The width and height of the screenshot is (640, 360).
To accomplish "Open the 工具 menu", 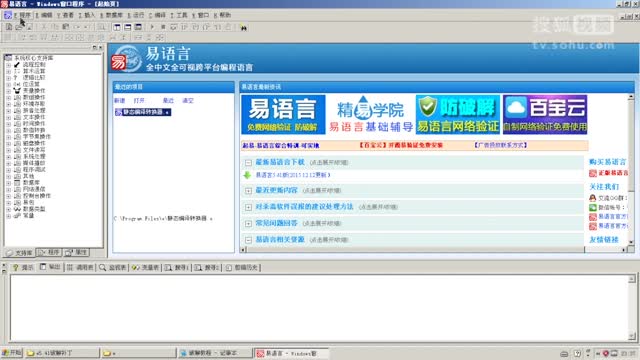I will [x=179, y=15].
